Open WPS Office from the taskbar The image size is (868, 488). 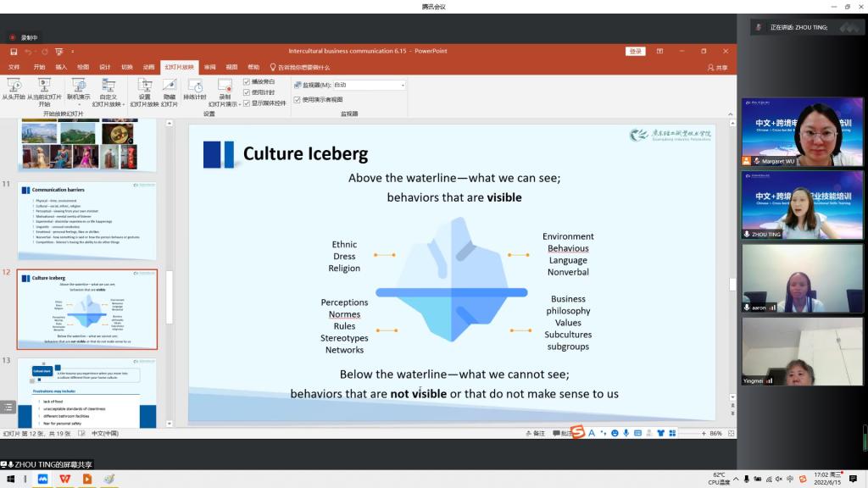coord(64,479)
